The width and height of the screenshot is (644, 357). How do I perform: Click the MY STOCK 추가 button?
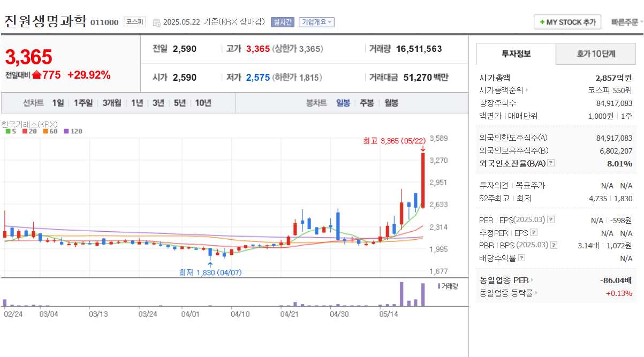[567, 22]
